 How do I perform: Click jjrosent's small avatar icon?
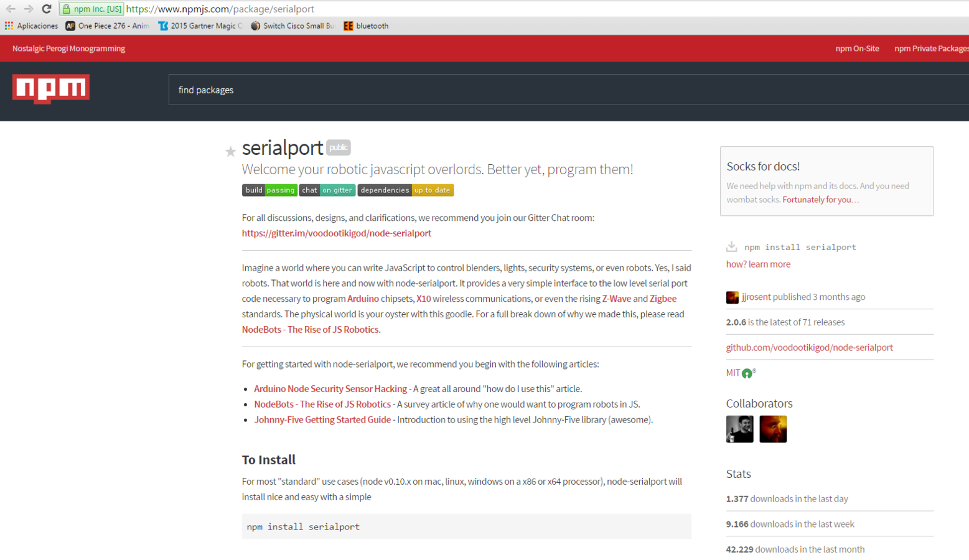(x=733, y=297)
